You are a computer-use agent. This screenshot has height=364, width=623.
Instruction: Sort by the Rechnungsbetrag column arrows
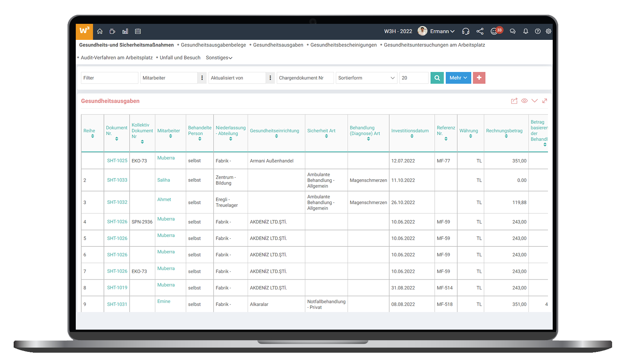(506, 136)
